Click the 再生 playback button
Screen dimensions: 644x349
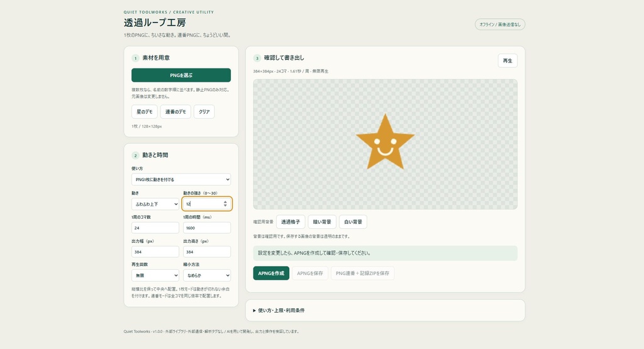[508, 61]
